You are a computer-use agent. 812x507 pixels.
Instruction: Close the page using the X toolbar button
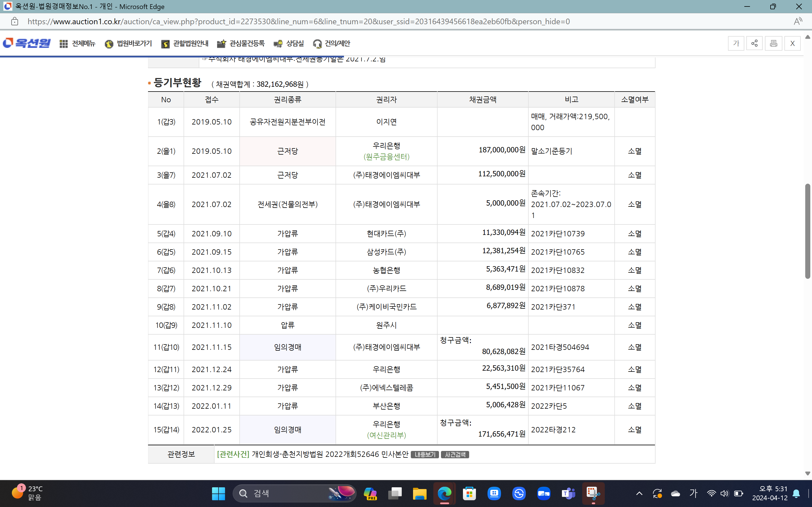[792, 43]
